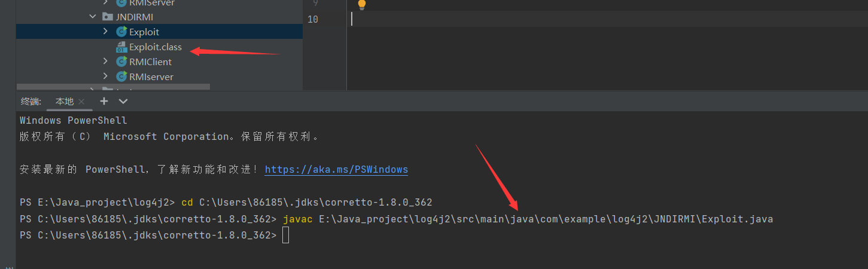Expand the Exploit class node
868x269 pixels.
(106, 32)
